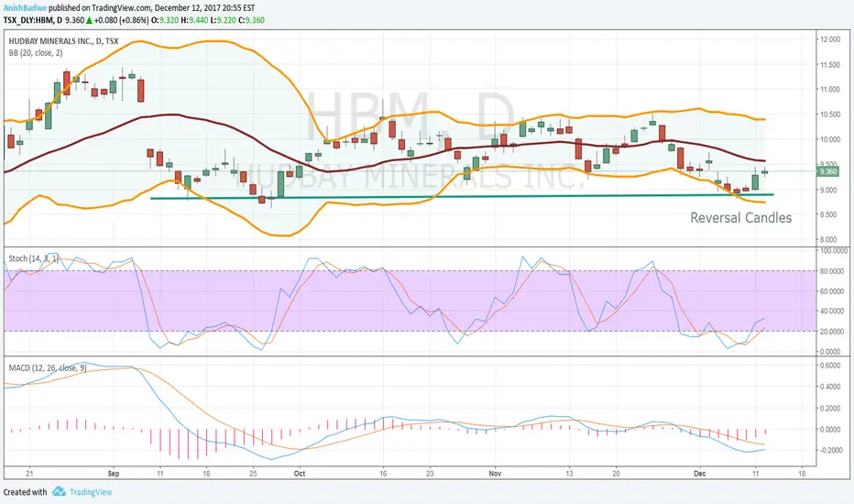Select the BB (20, close, 2) indicator label
This screenshot has height=504, width=854.
tap(36, 53)
